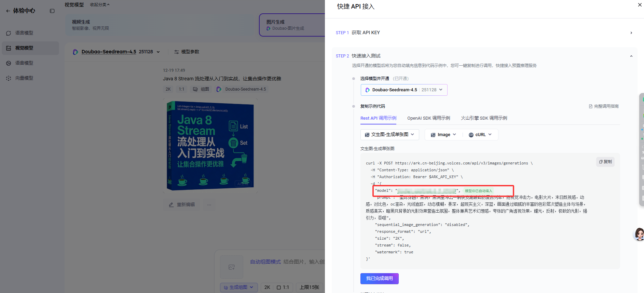644x293 pixels.
Task: Close the 快捷 API 接入 panel
Action: [x=640, y=5]
